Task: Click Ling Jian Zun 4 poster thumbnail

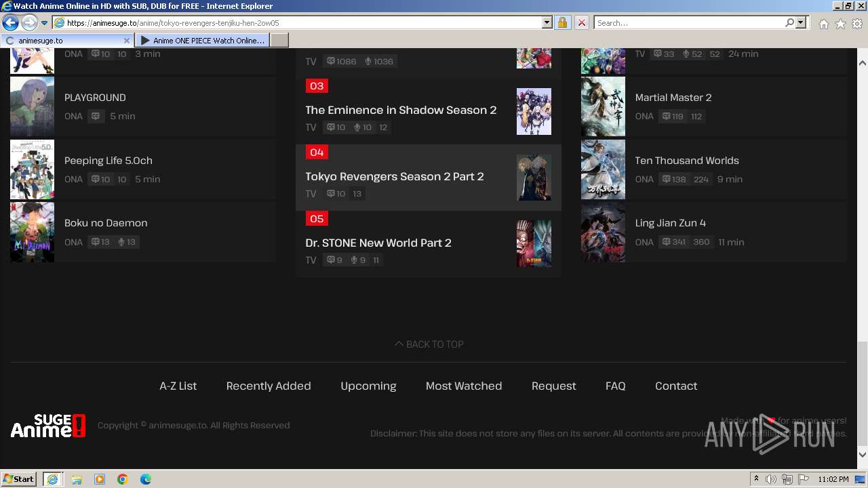Action: (603, 232)
